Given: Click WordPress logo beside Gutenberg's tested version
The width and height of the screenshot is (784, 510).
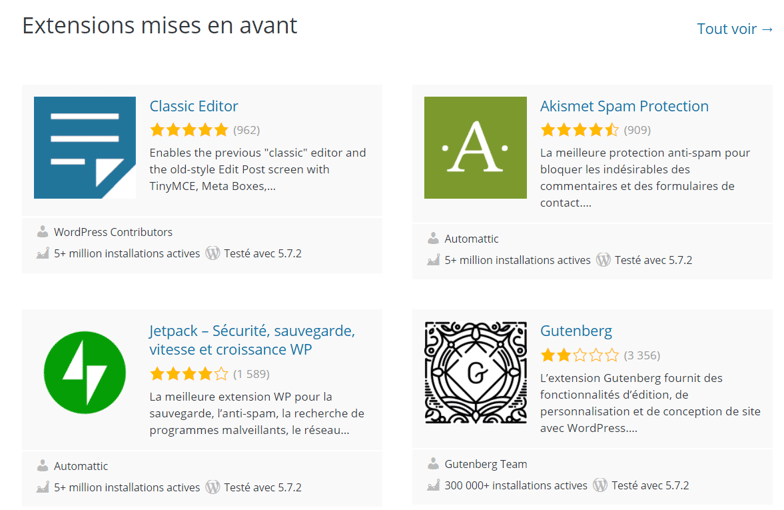Looking at the screenshot, I should point(600,485).
